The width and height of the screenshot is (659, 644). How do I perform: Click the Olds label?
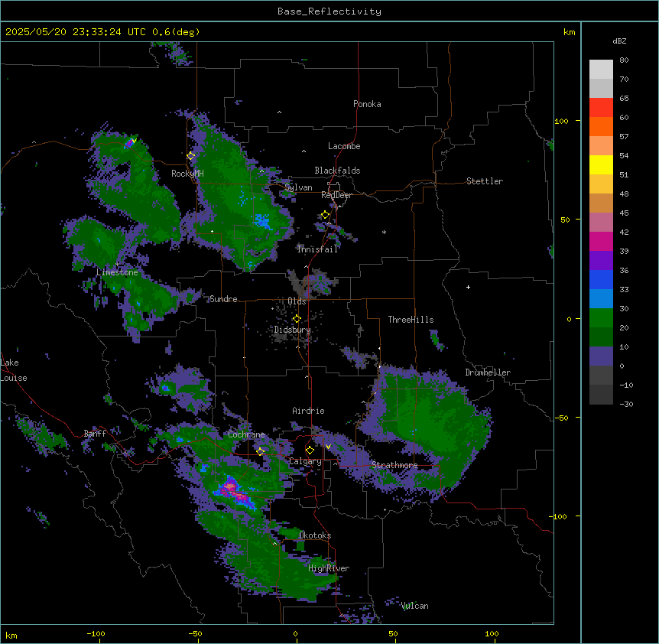(x=297, y=301)
